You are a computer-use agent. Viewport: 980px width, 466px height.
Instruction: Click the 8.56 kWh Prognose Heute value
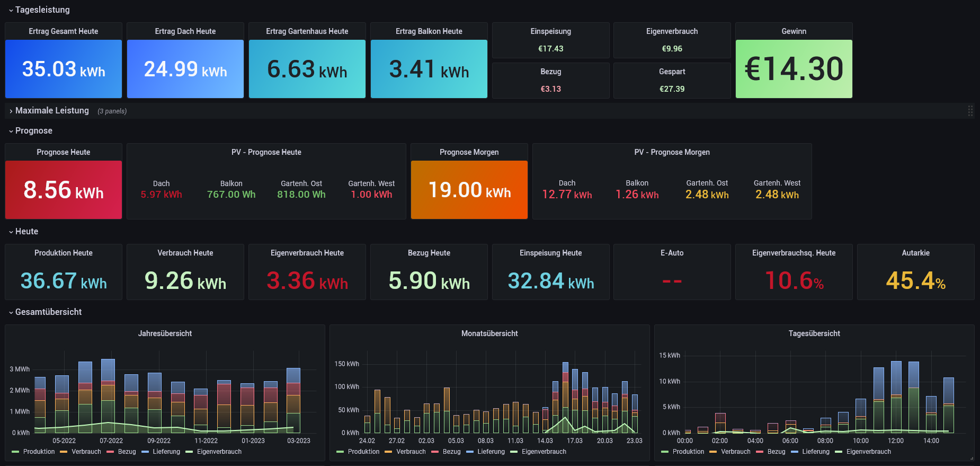[64, 190]
